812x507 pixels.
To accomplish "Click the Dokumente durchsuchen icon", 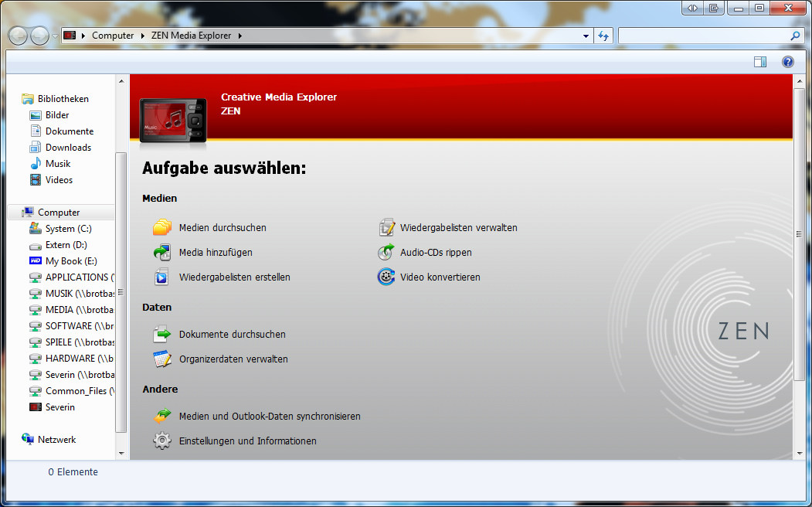I will 162,334.
